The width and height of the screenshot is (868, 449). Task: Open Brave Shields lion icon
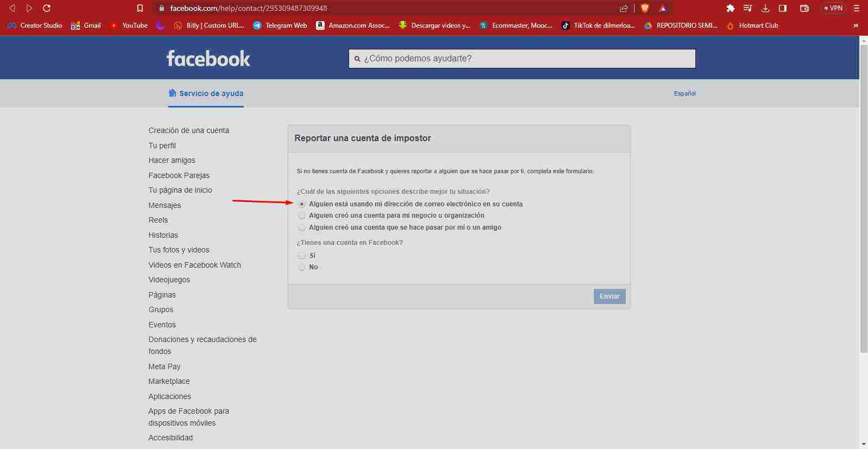coord(645,8)
